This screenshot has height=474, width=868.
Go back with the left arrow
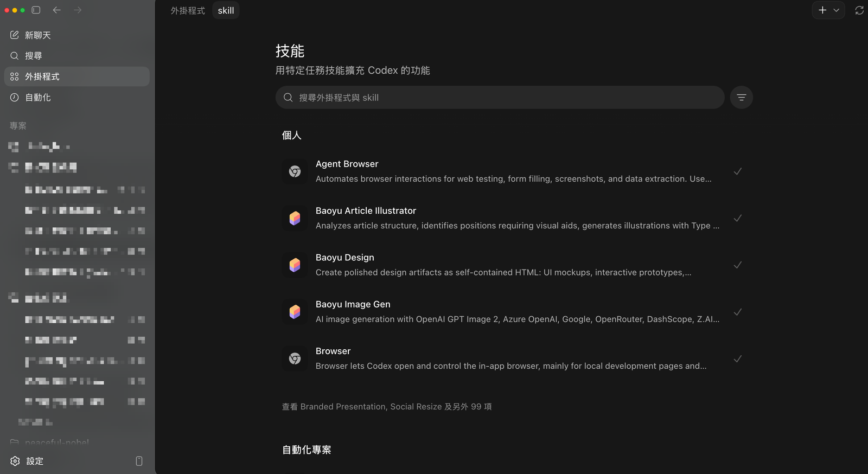[57, 10]
